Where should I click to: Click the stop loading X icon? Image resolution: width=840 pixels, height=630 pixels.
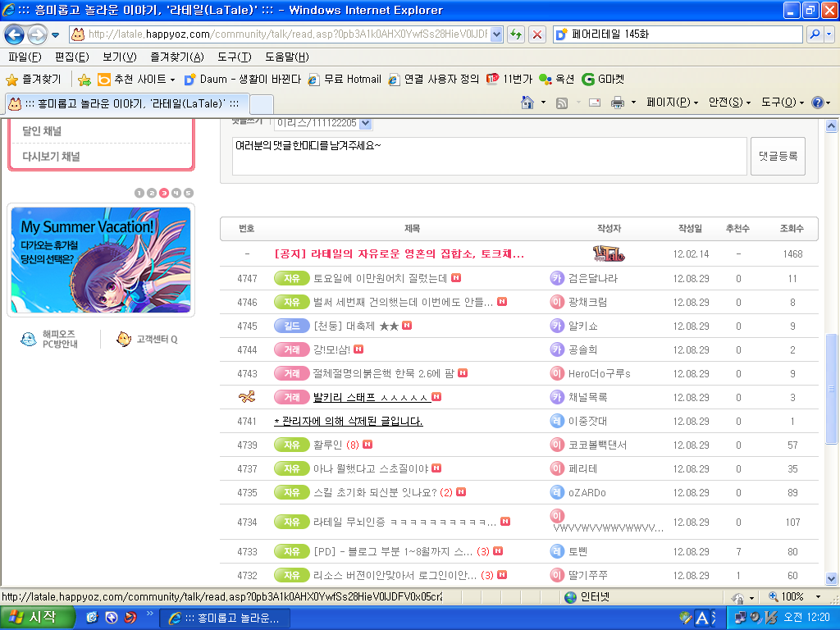point(537,34)
